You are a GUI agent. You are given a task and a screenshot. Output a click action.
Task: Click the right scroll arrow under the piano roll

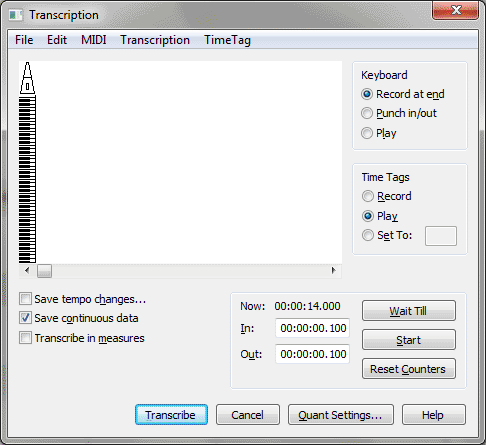(334, 270)
